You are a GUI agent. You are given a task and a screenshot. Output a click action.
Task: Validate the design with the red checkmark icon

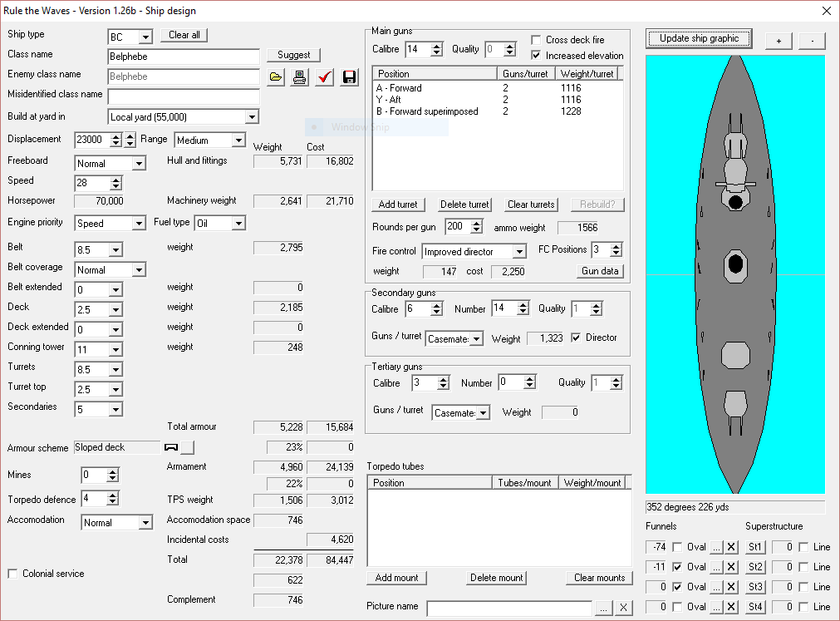click(324, 77)
